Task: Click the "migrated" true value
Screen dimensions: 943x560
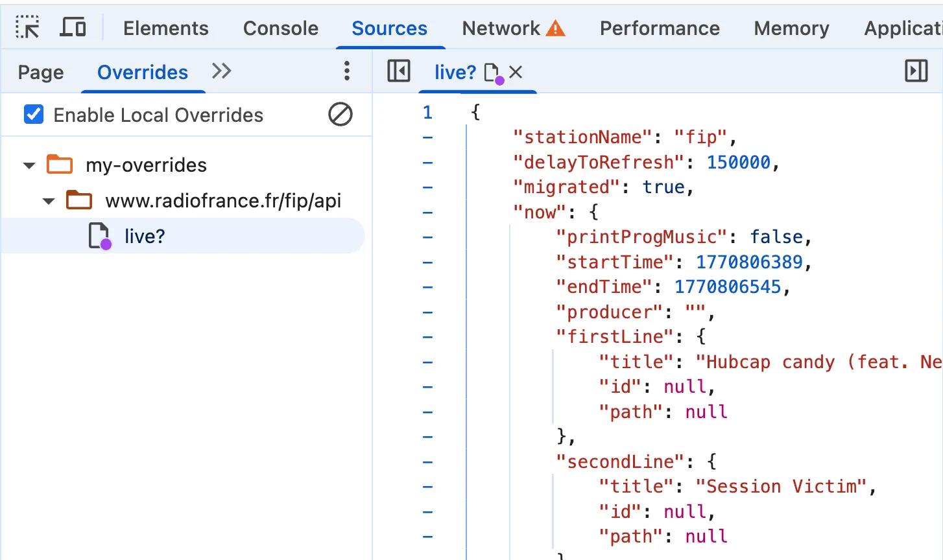Action: pos(663,187)
